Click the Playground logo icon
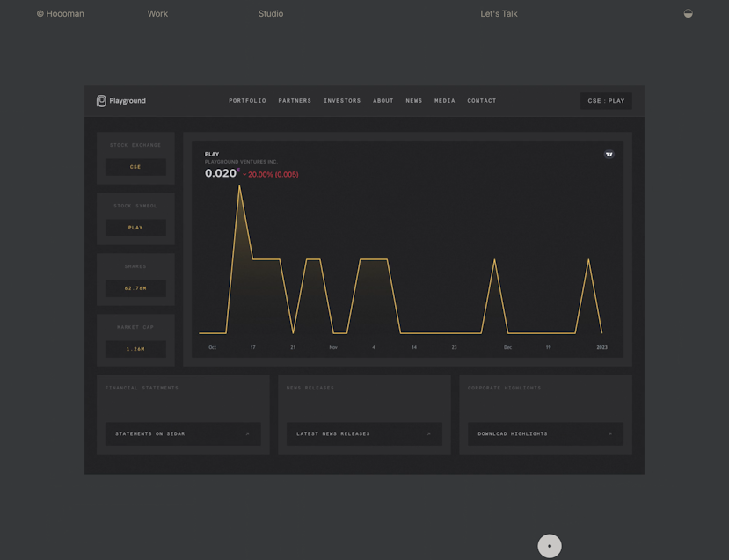Viewport: 729px width, 560px height. 101,101
